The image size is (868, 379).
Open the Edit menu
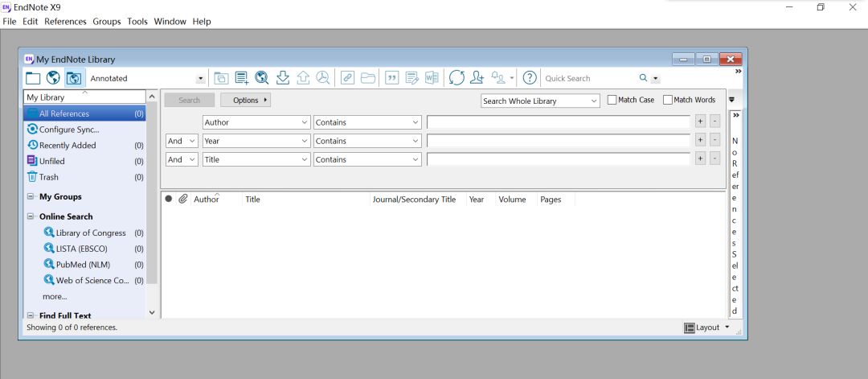30,22
